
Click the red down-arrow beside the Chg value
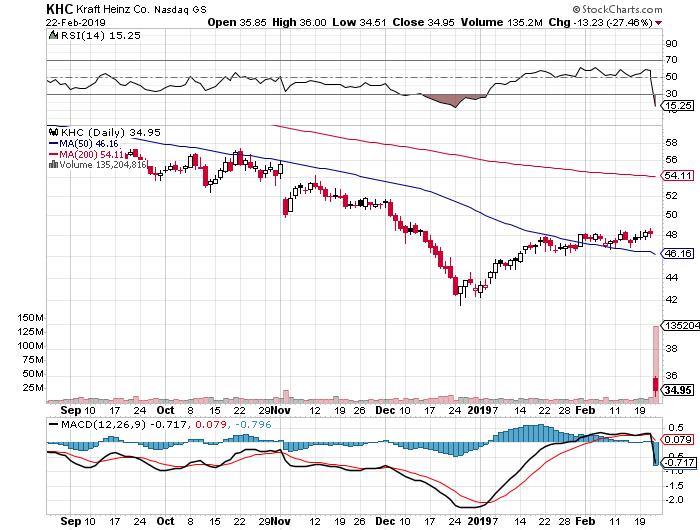click(x=658, y=23)
